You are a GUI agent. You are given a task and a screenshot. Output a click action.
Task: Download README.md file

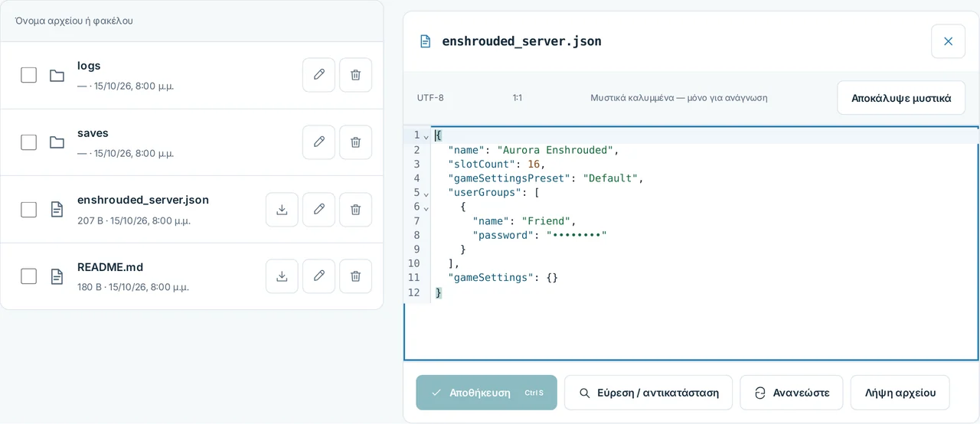click(282, 276)
